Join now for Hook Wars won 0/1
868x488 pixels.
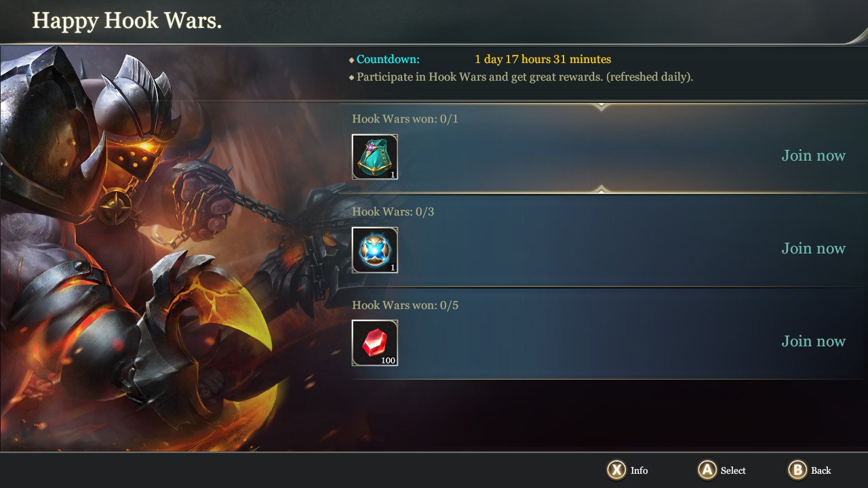coord(813,155)
